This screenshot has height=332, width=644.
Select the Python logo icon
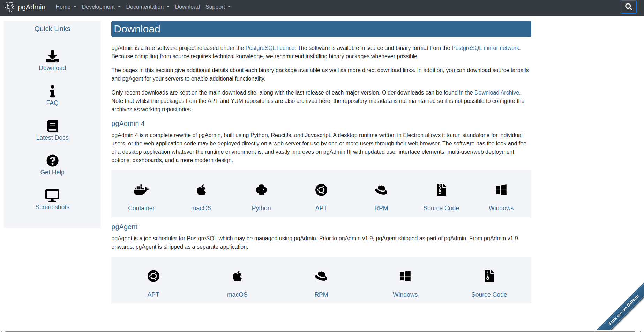click(261, 190)
